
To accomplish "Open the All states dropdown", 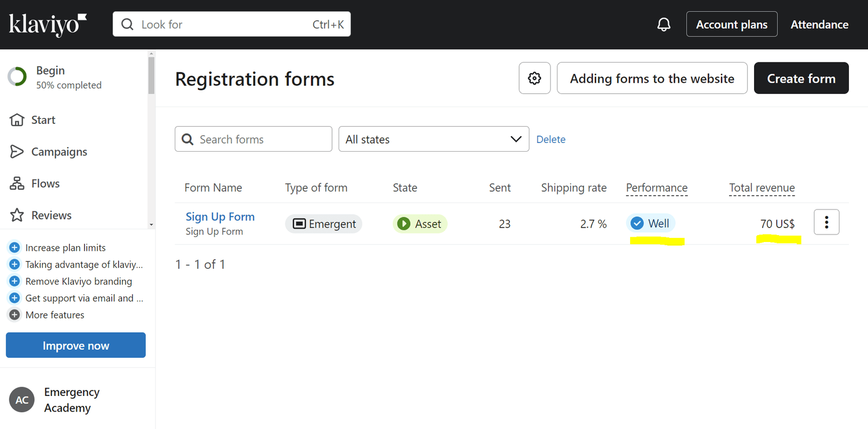I will 433,139.
